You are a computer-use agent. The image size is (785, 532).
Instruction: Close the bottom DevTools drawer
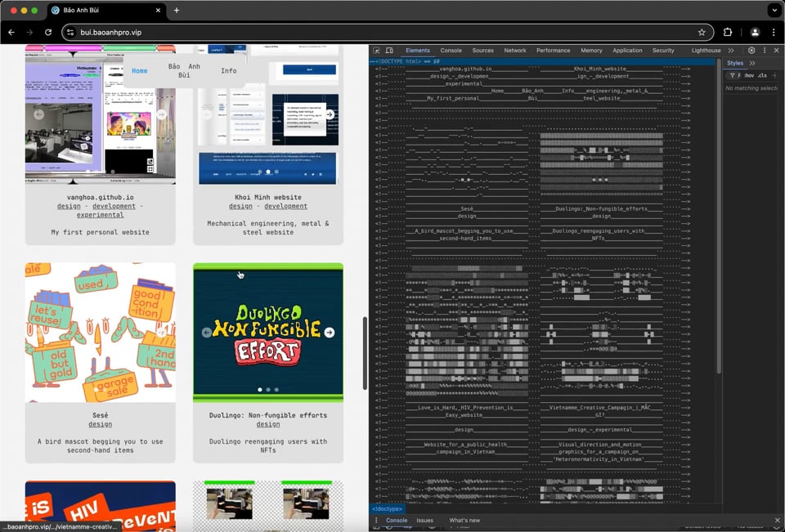[778, 521]
